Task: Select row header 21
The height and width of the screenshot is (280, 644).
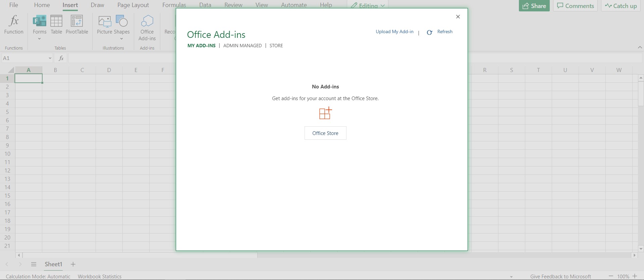Action: pyautogui.click(x=7, y=246)
